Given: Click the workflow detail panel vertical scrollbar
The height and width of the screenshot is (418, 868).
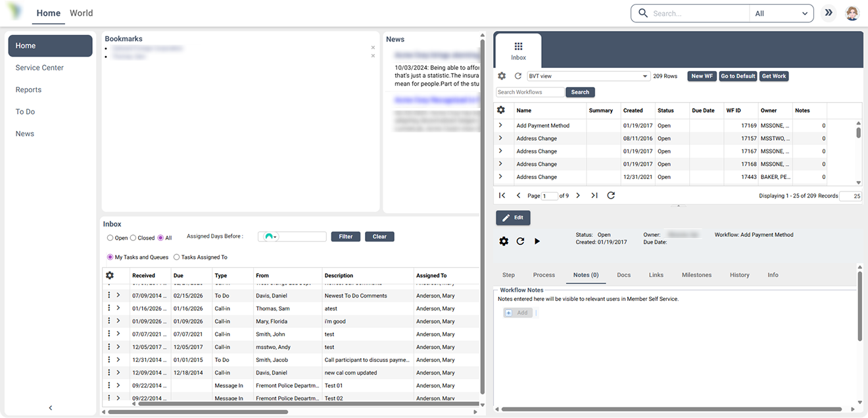Looking at the screenshot, I should tap(859, 306).
